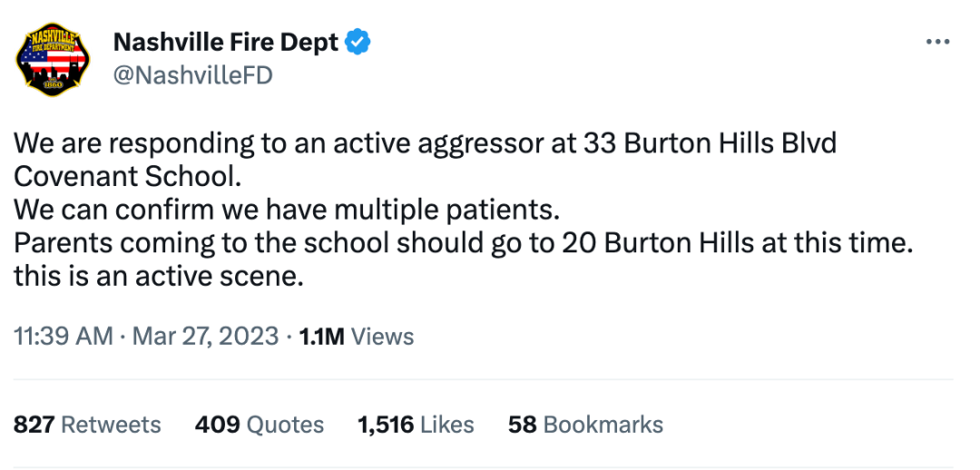980x470 pixels.
Task: Open the 409 Quotes list
Action: [259, 425]
